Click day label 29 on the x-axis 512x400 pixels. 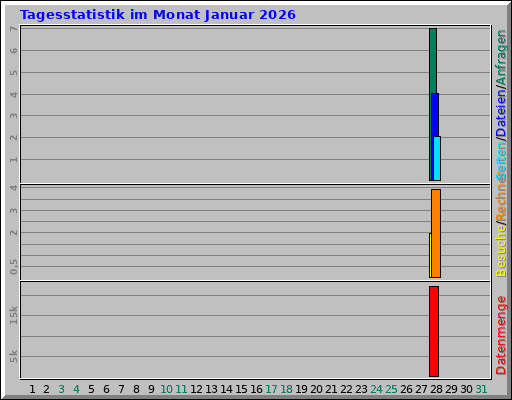451,389
